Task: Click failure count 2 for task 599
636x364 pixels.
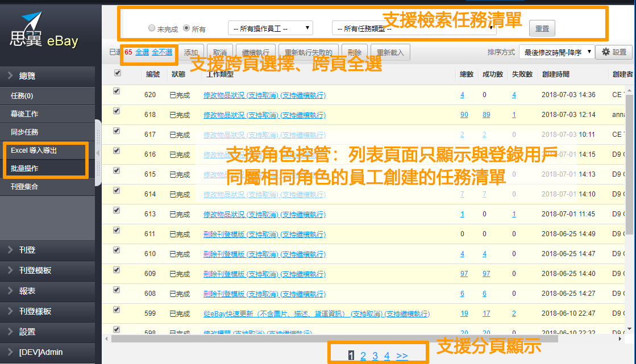Action: coord(514,313)
